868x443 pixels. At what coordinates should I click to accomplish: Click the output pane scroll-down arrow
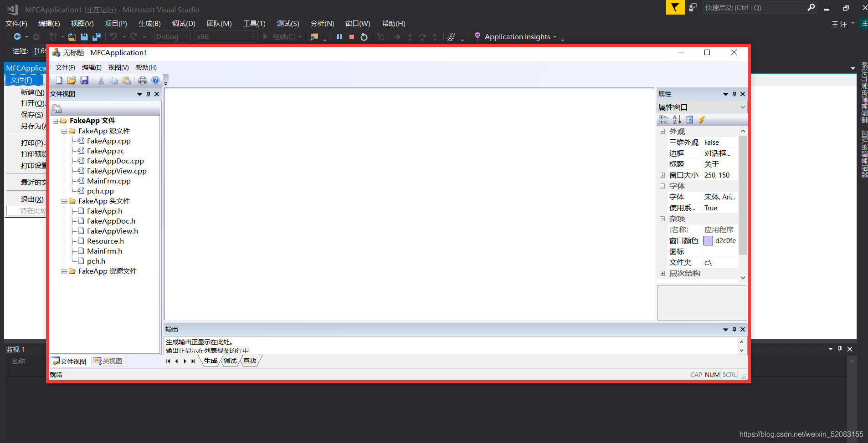point(741,351)
